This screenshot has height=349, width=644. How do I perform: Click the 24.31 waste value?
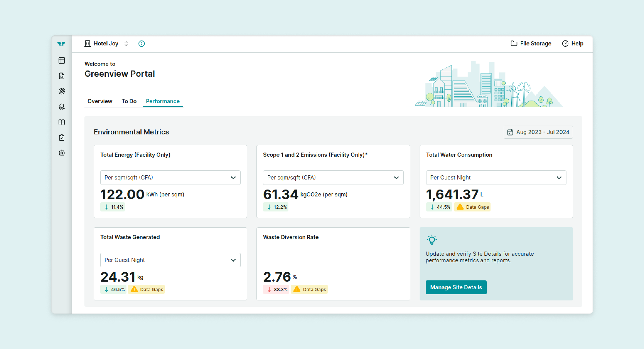[118, 277]
